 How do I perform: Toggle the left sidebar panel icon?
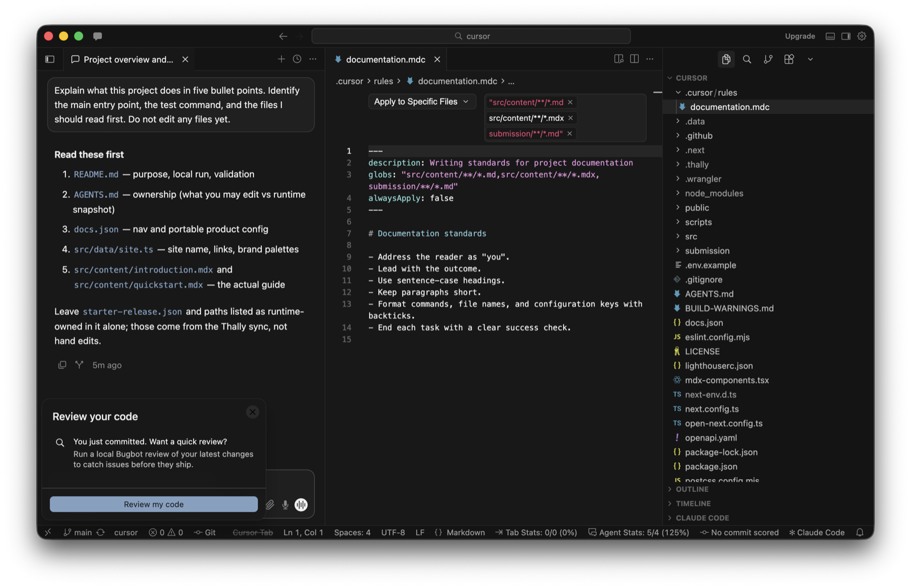click(50, 59)
